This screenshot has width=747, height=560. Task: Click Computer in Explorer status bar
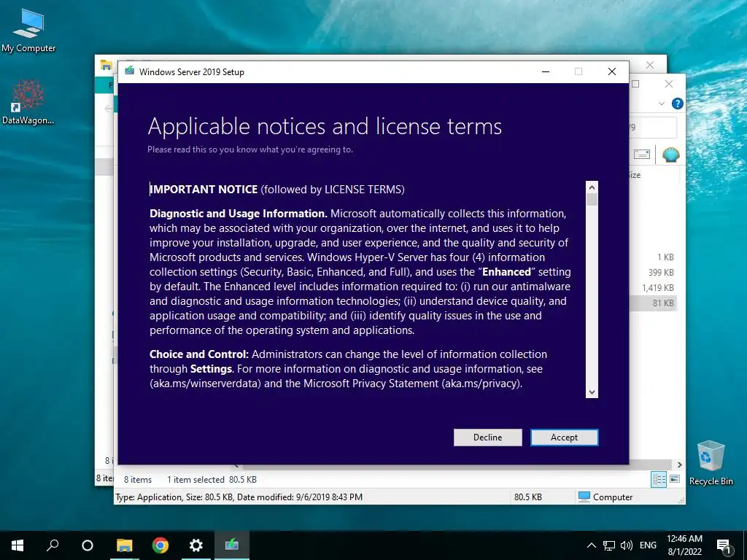pyautogui.click(x=605, y=497)
